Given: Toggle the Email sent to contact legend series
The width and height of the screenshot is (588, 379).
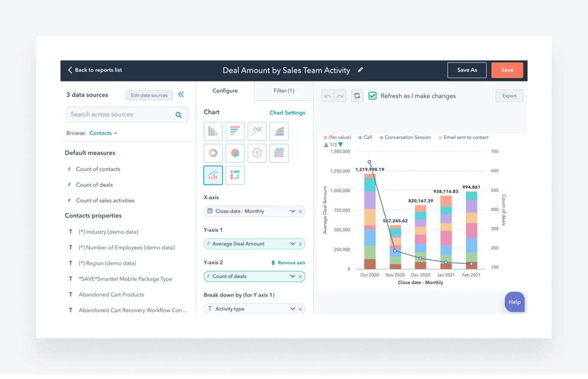Looking at the screenshot, I should [x=464, y=137].
